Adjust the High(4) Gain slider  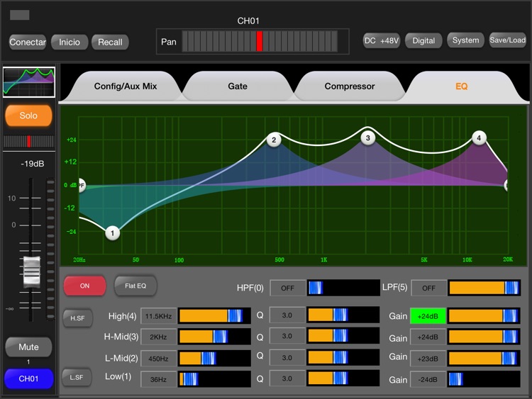coord(484,316)
